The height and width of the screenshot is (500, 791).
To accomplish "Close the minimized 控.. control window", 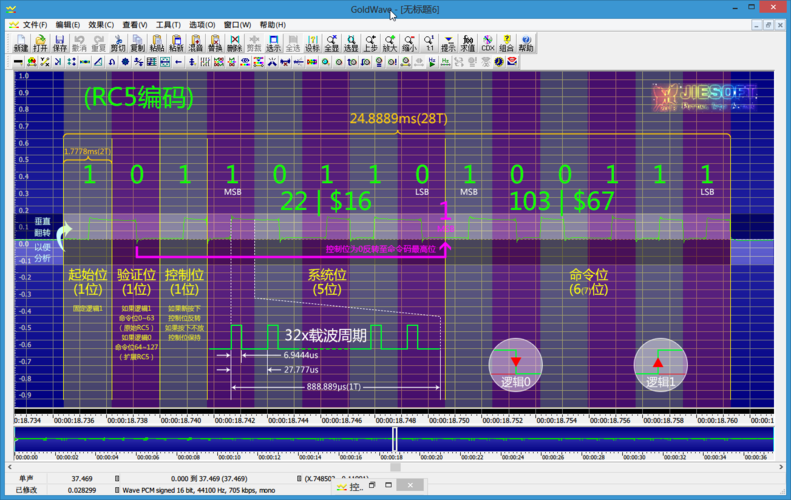I will click(410, 485).
